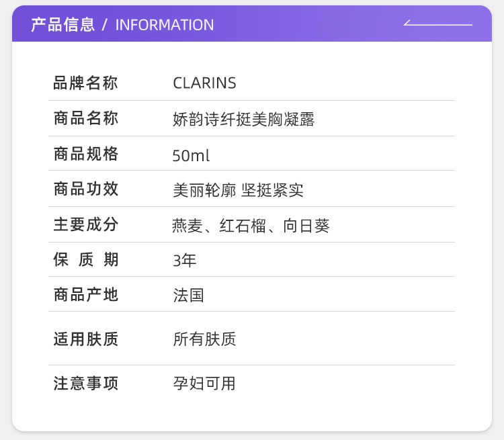Select the CLARINS brand name text

coord(204,83)
